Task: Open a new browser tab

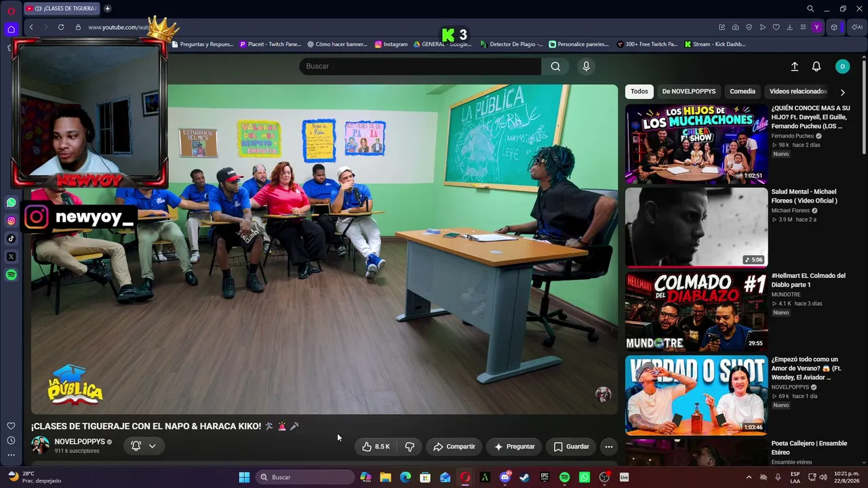Action: click(107, 9)
